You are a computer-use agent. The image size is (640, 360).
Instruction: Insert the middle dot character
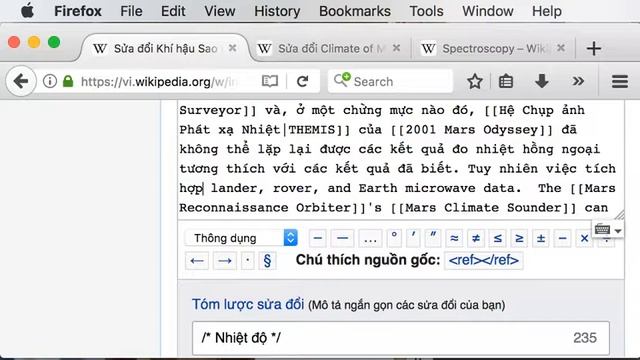(247, 261)
